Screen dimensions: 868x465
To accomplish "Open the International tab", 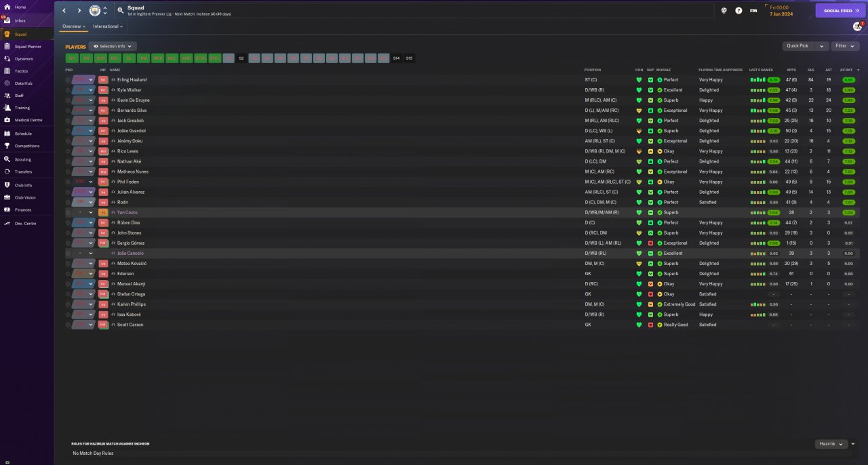I will coord(108,26).
